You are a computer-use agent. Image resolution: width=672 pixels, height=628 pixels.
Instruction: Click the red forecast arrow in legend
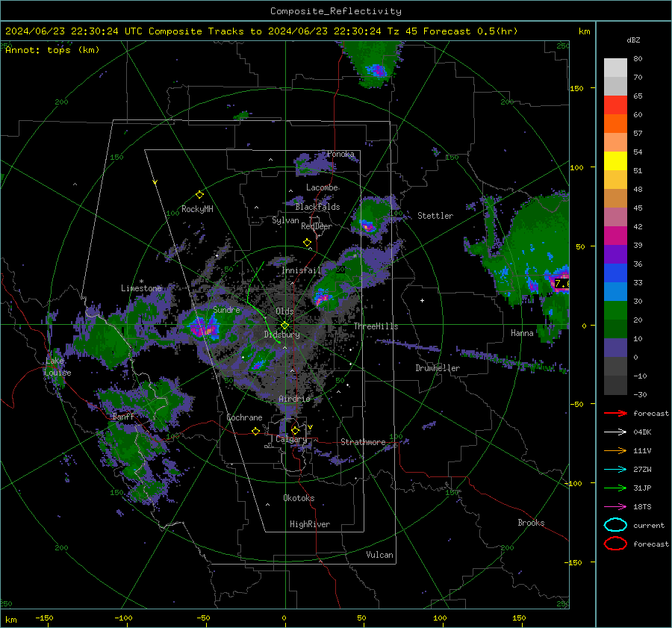615,413
